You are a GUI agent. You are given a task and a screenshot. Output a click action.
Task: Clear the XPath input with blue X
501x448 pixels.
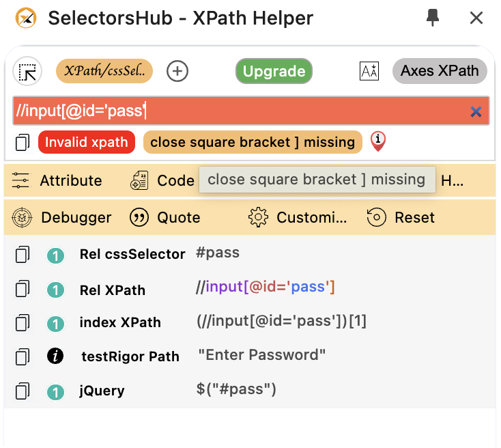[476, 111]
